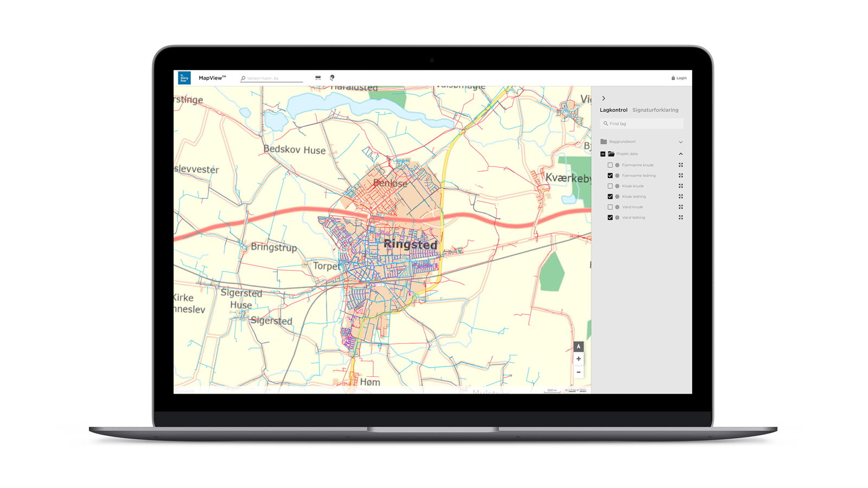
Task: Select the Lagkontrol tab
Action: pos(613,110)
